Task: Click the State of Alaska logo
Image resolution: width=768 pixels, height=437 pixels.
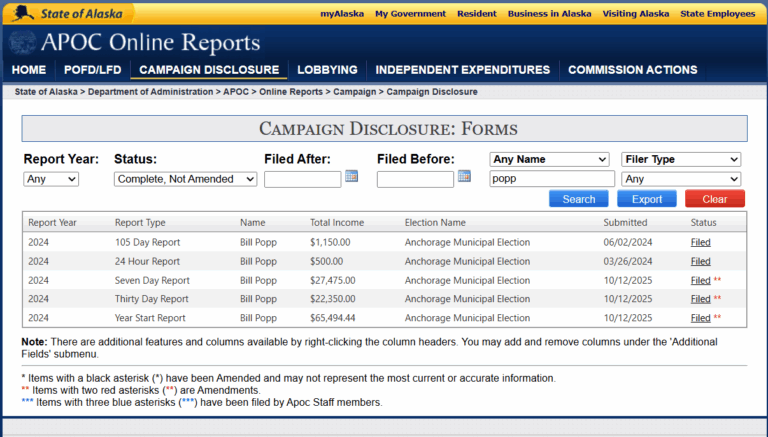Action: point(67,13)
